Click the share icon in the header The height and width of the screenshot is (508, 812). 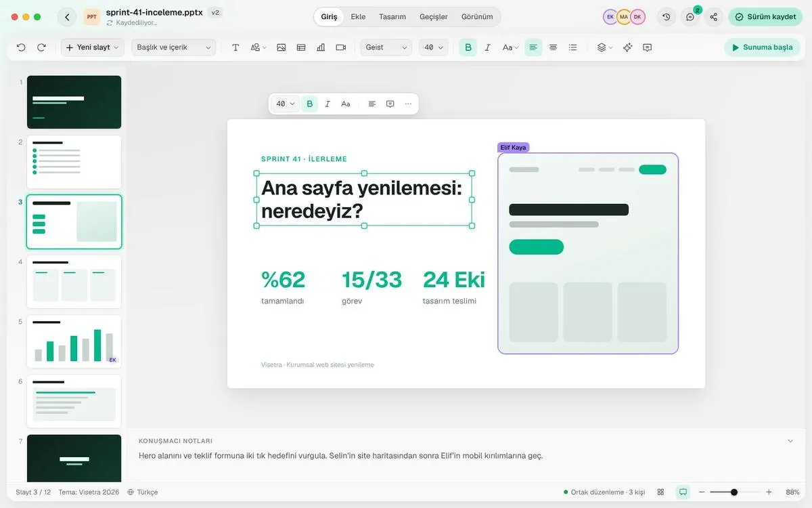click(714, 17)
